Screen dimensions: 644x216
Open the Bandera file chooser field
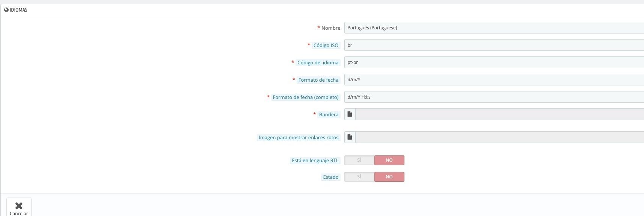[x=499, y=114]
